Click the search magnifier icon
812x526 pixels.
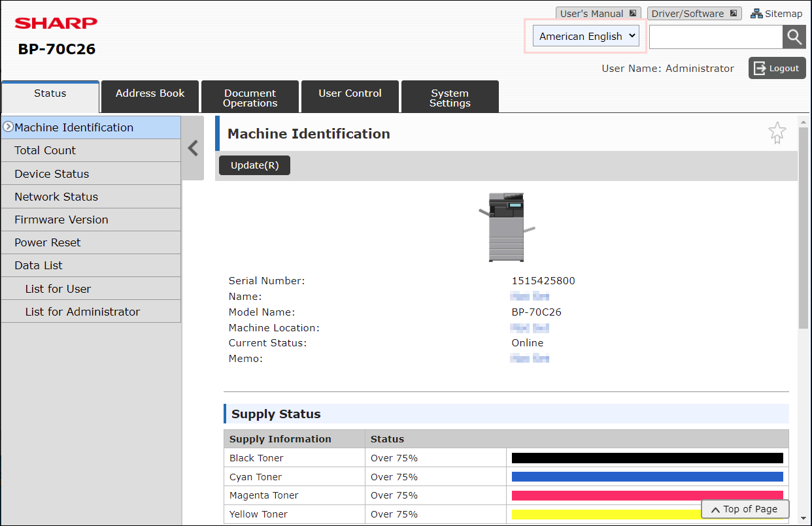(x=794, y=37)
